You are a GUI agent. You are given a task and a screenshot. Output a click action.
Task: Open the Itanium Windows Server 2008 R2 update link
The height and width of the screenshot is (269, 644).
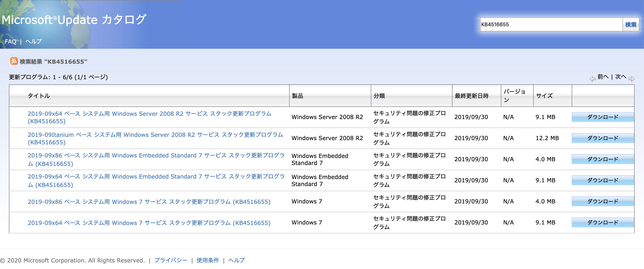tap(155, 138)
